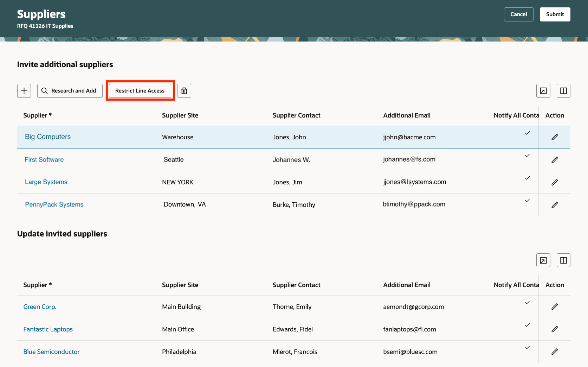Click Additional Email header in the Invite additional suppliers table
This screenshot has width=588, height=367.
407,115
